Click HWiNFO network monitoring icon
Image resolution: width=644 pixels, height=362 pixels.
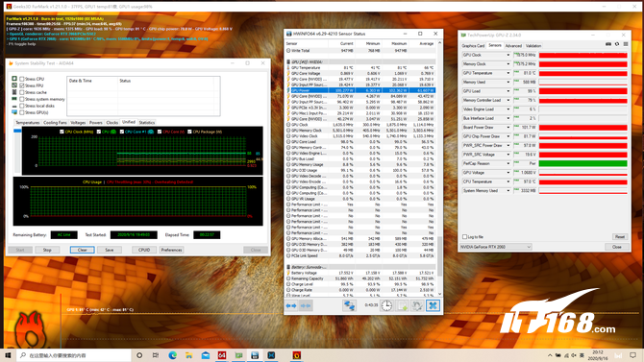click(x=349, y=305)
